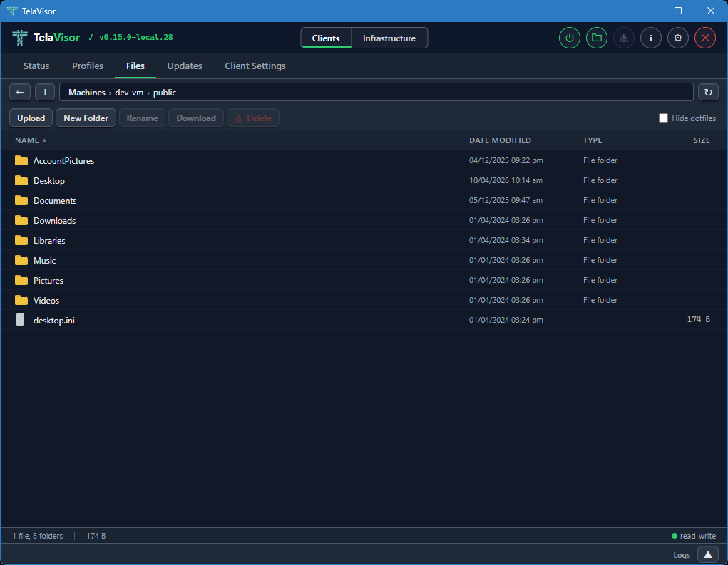The image size is (728, 565).
Task: Click the Desktop folder icon
Action: [x=21, y=180]
